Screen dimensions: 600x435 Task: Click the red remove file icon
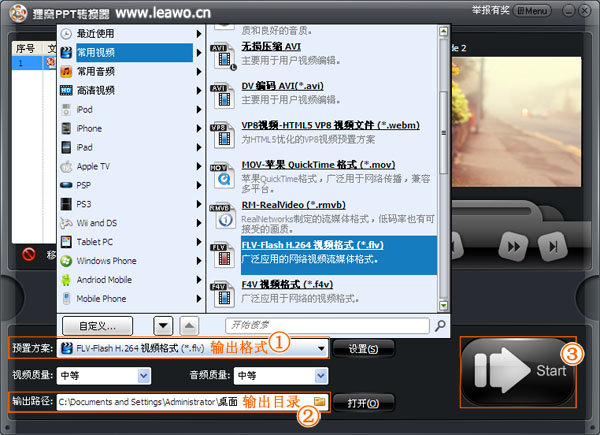pyautogui.click(x=29, y=254)
